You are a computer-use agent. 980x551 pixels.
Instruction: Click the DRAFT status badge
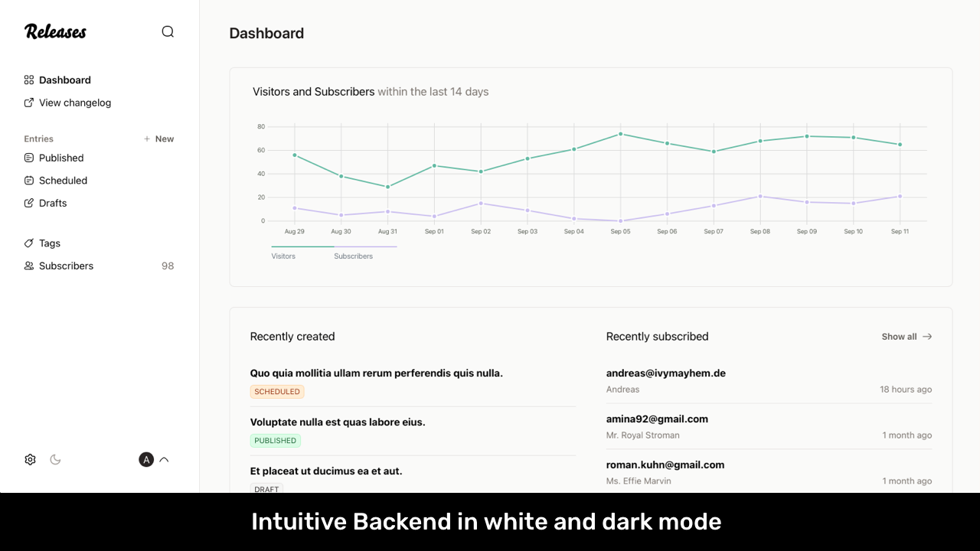266,488
